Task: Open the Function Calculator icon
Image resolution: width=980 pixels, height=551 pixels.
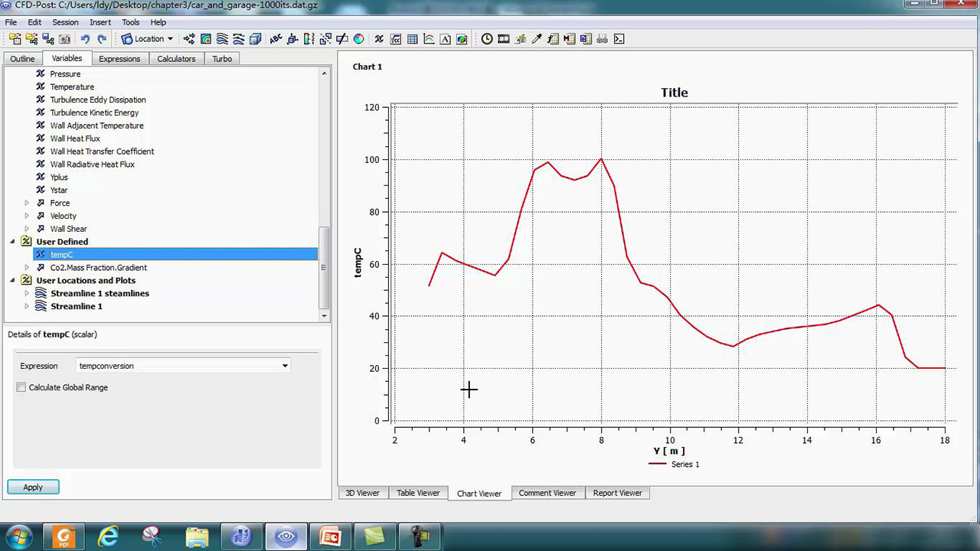Action: tap(553, 39)
